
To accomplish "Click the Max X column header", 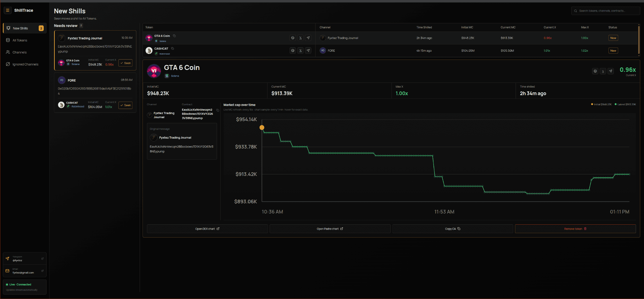I will coord(585,27).
